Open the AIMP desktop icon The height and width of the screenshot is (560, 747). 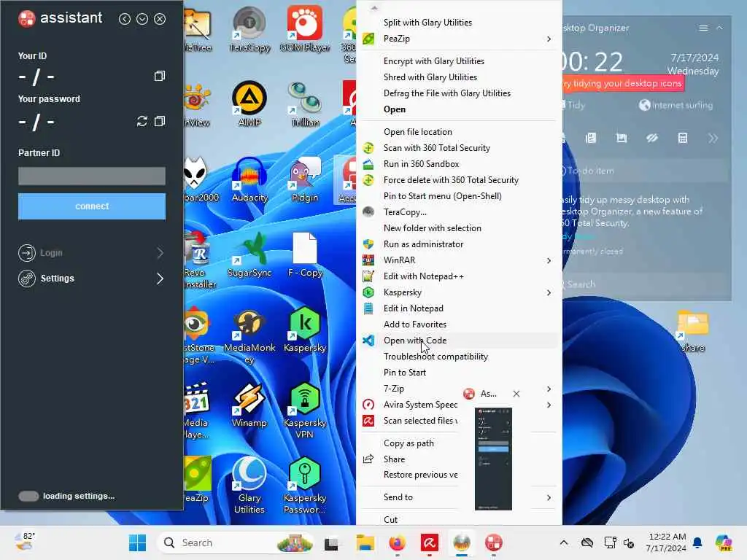pos(249,104)
